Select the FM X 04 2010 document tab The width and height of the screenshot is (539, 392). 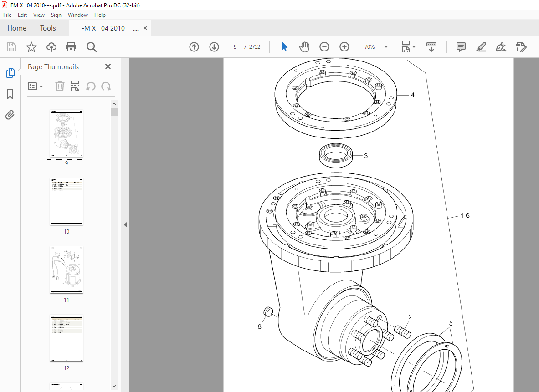click(110, 28)
